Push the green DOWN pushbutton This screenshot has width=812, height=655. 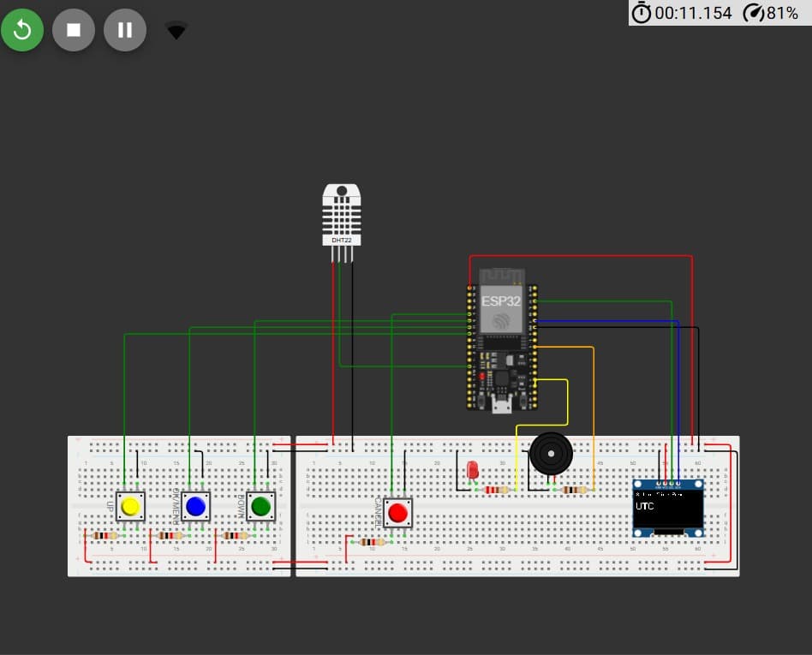point(260,506)
